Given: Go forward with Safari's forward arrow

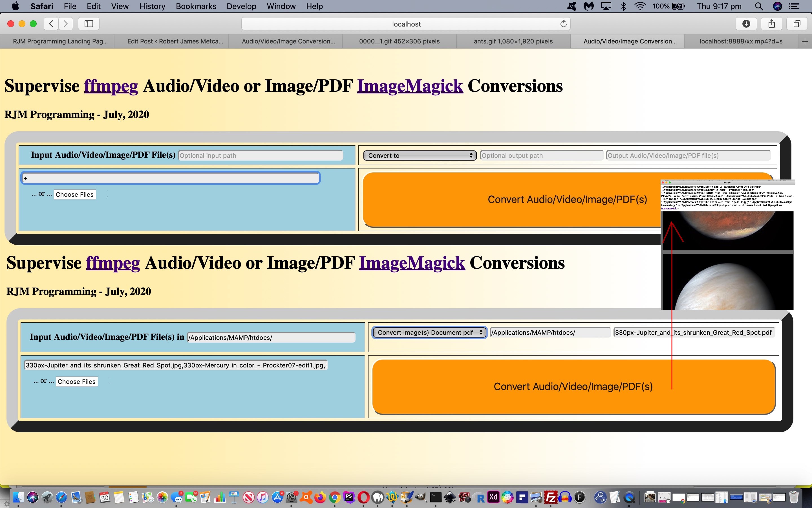Looking at the screenshot, I should coord(66,23).
